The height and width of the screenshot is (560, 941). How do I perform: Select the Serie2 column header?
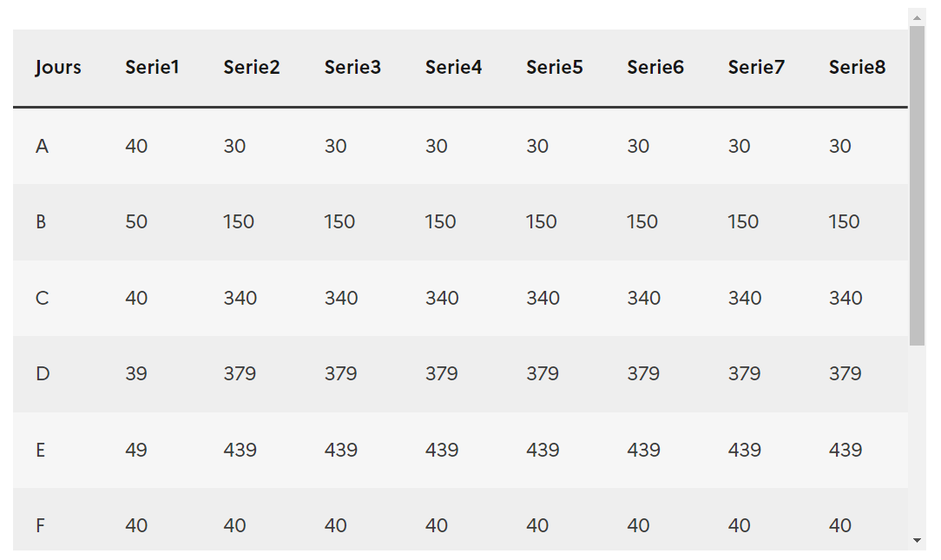tap(252, 67)
